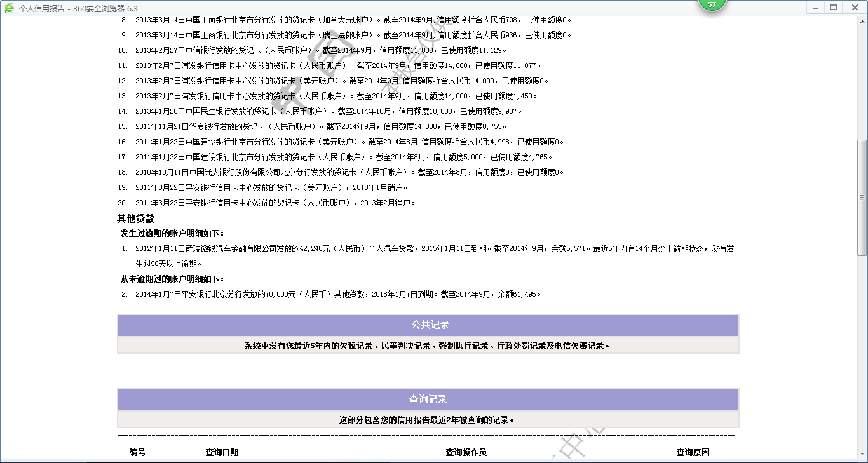The width and height of the screenshot is (868, 463).
Task: Click the 建设银行 row with 信用额度5,000
Action: coord(336,157)
